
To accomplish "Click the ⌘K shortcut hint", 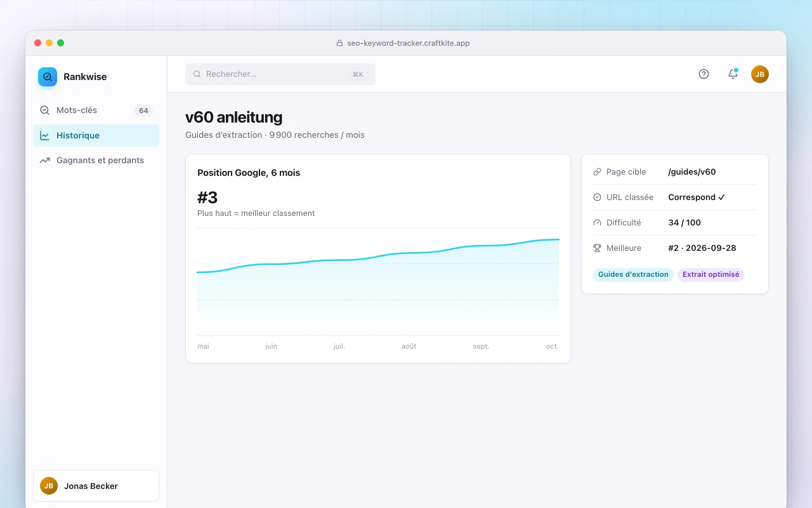I will 358,74.
